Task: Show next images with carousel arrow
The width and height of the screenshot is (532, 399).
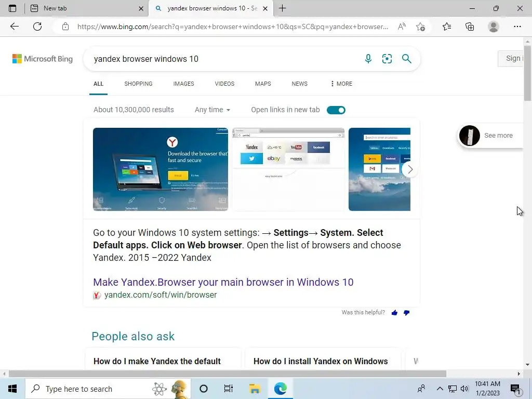Action: point(410,169)
